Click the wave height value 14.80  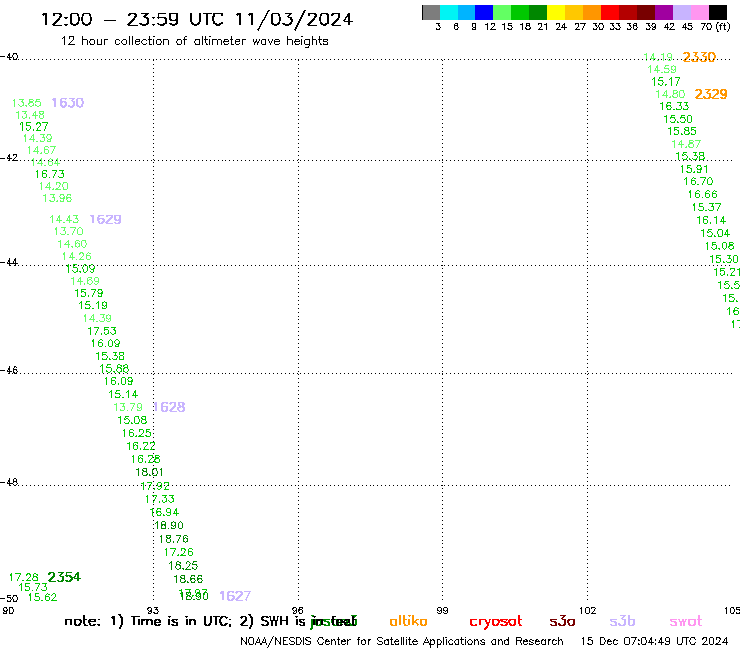tap(670, 94)
